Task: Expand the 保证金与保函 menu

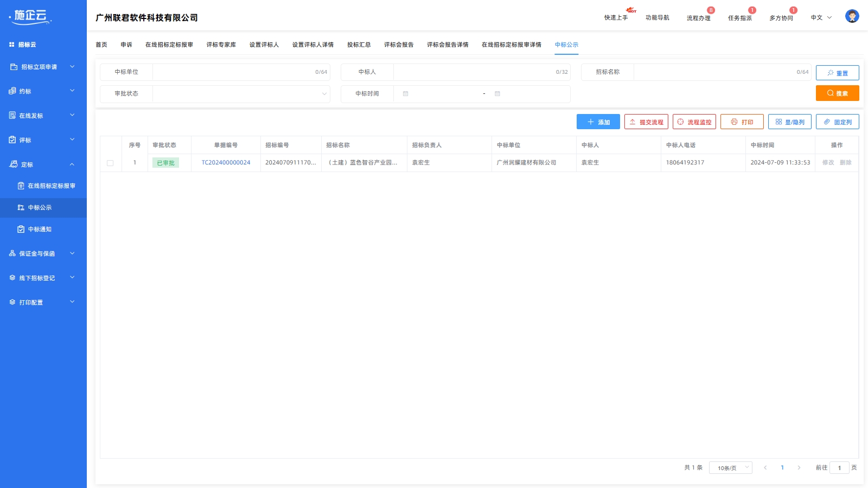Action: pos(72,253)
